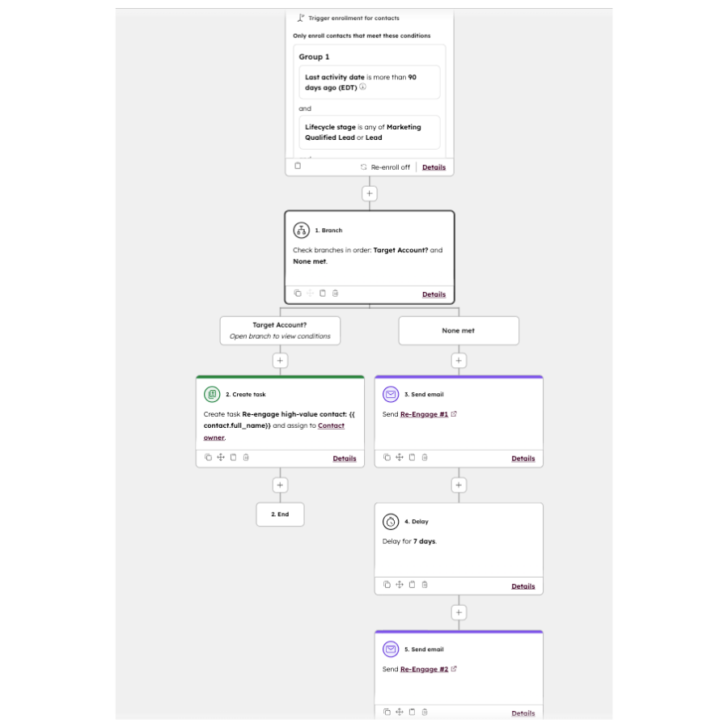
Task: Click Details on the trigger enrollment card
Action: (x=434, y=167)
